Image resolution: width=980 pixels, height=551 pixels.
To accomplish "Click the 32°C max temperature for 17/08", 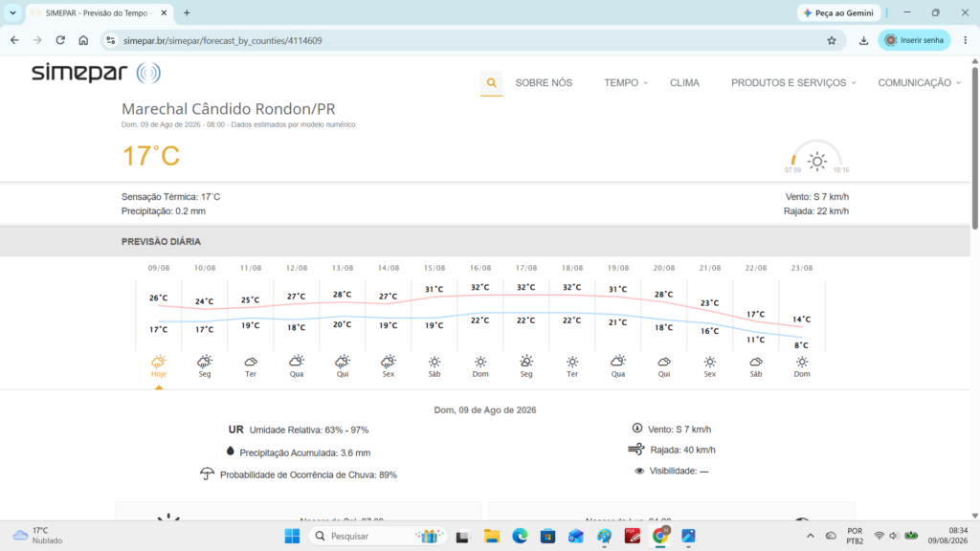I will coord(526,287).
